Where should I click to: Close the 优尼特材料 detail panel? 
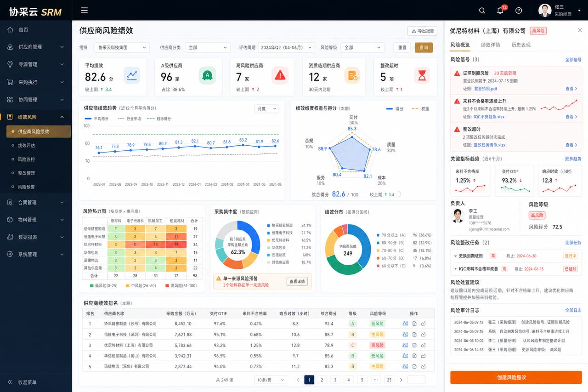click(580, 30)
